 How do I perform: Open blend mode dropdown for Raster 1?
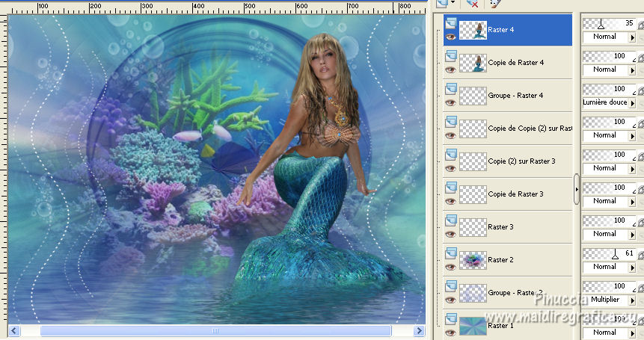[x=632, y=333]
